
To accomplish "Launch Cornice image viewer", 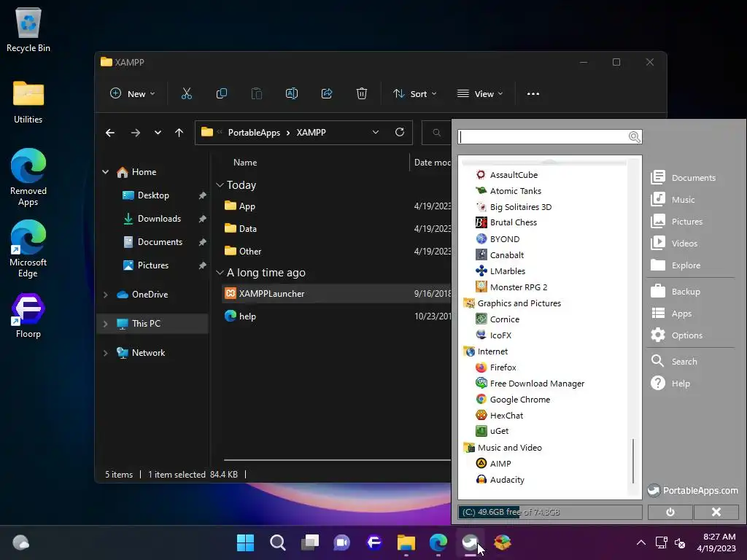I will pyautogui.click(x=498, y=319).
